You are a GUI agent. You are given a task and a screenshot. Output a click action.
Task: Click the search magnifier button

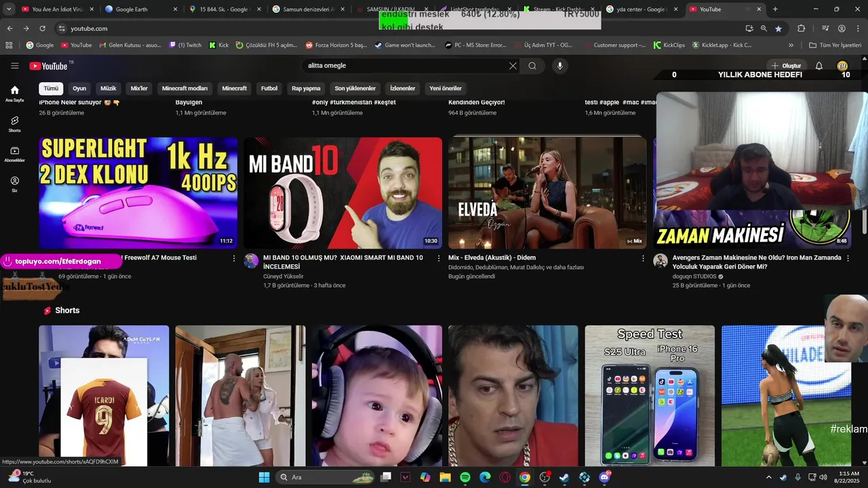[x=532, y=66]
